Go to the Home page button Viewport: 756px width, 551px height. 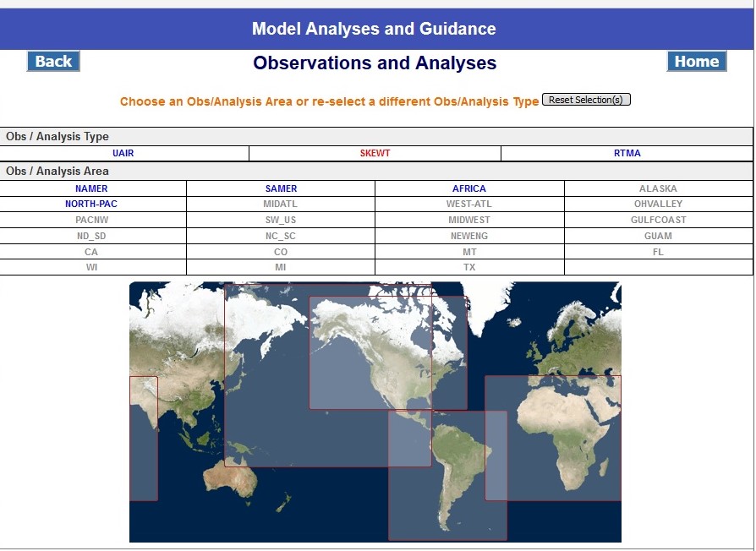pyautogui.click(x=696, y=61)
